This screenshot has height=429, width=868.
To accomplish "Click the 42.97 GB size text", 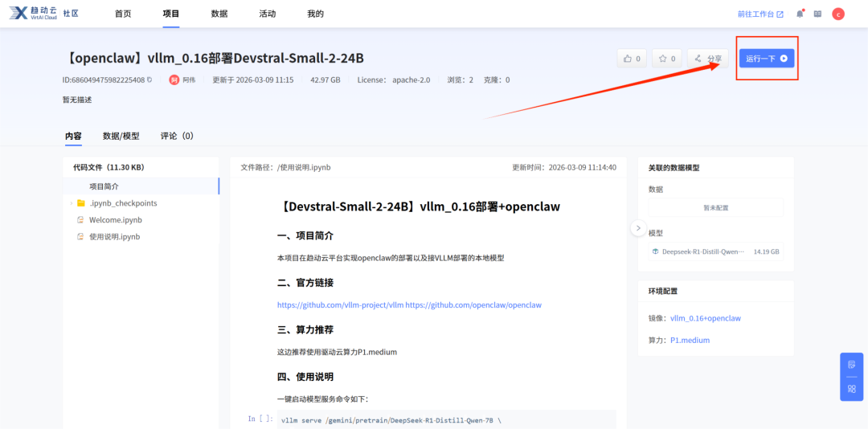I will (325, 80).
